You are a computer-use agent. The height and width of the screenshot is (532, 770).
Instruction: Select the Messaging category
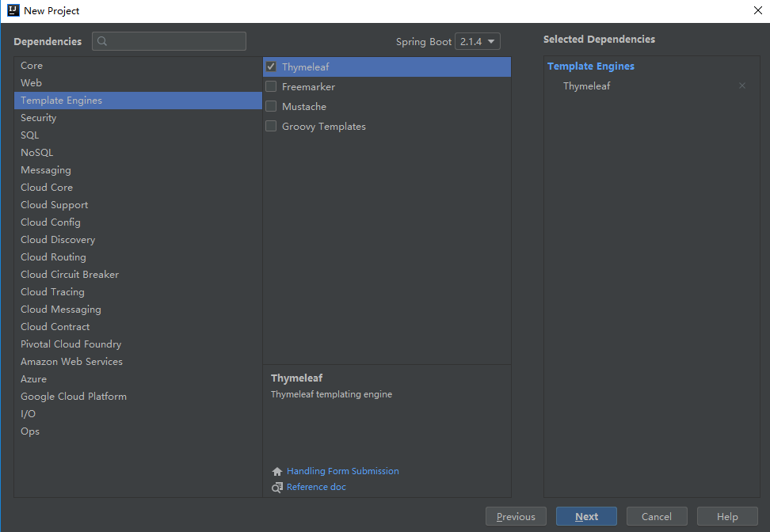pyautogui.click(x=138, y=169)
